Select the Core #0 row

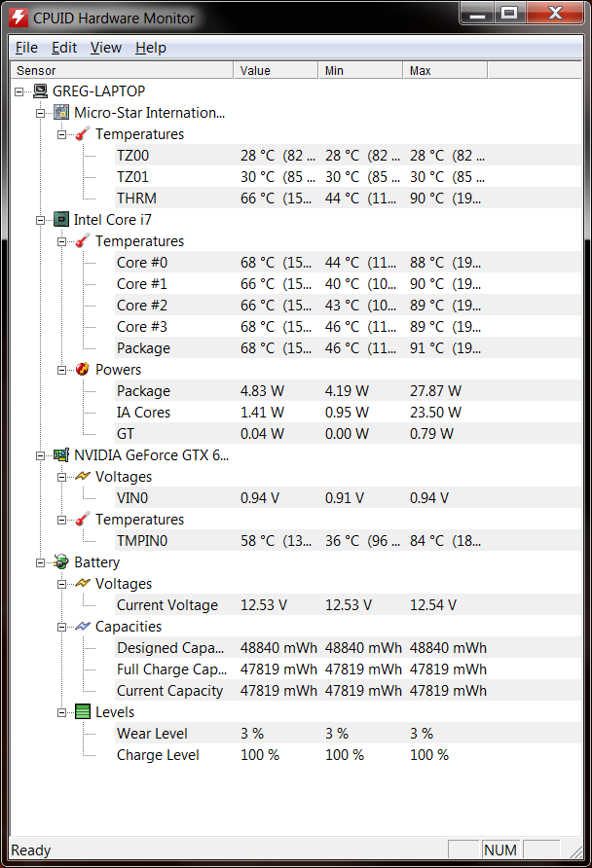click(349, 263)
